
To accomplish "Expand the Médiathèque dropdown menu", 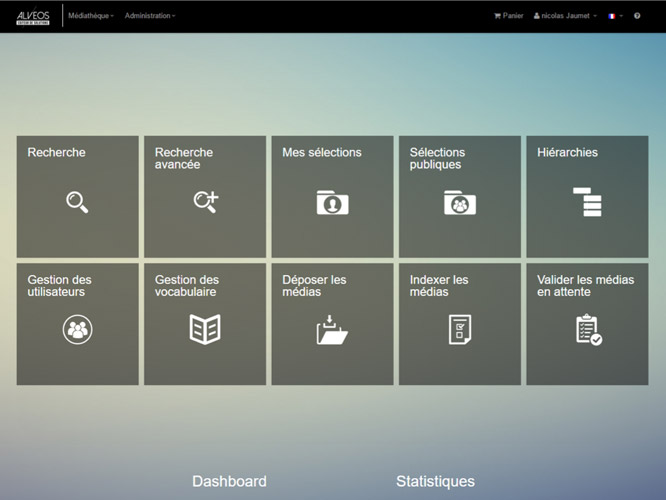I will click(x=91, y=16).
